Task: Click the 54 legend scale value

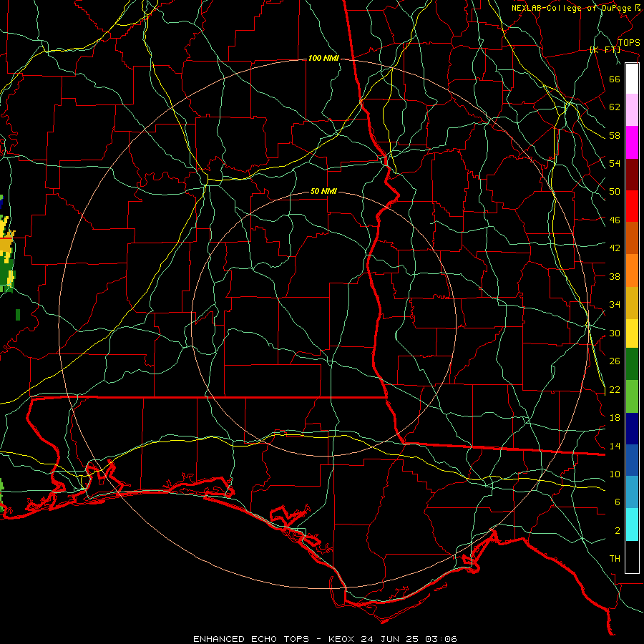Action: (x=615, y=163)
